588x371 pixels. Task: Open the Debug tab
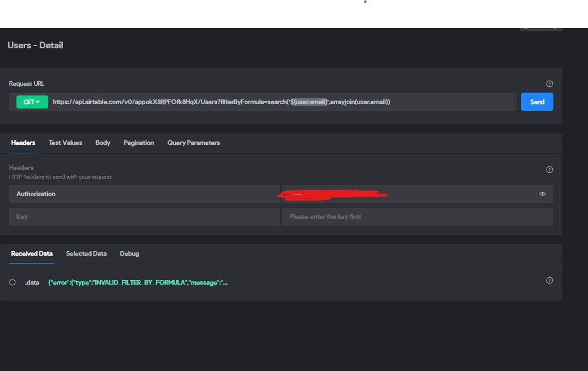tap(129, 253)
